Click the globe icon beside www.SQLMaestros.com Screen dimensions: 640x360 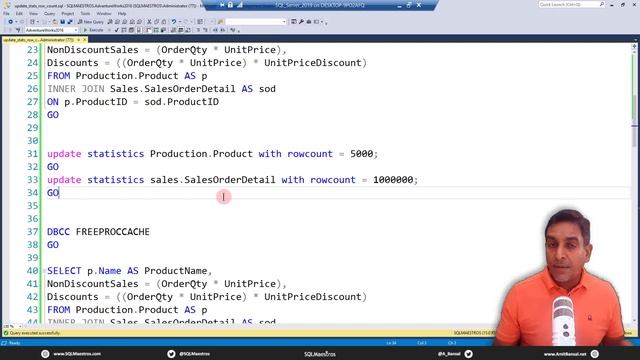point(45,354)
